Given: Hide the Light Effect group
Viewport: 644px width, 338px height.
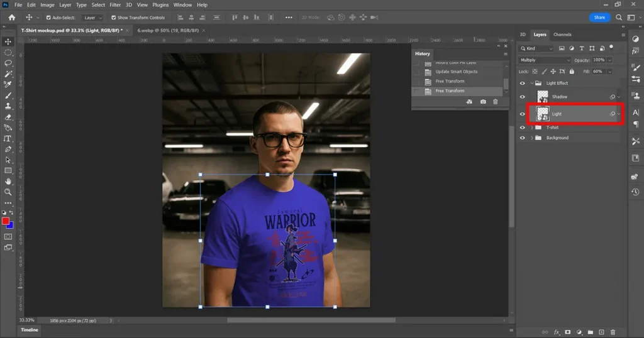Looking at the screenshot, I should pos(523,84).
